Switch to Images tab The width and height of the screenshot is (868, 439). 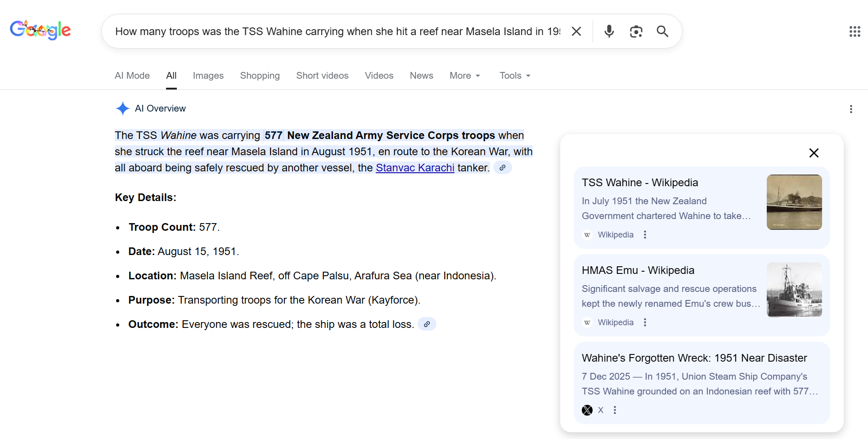coord(208,76)
